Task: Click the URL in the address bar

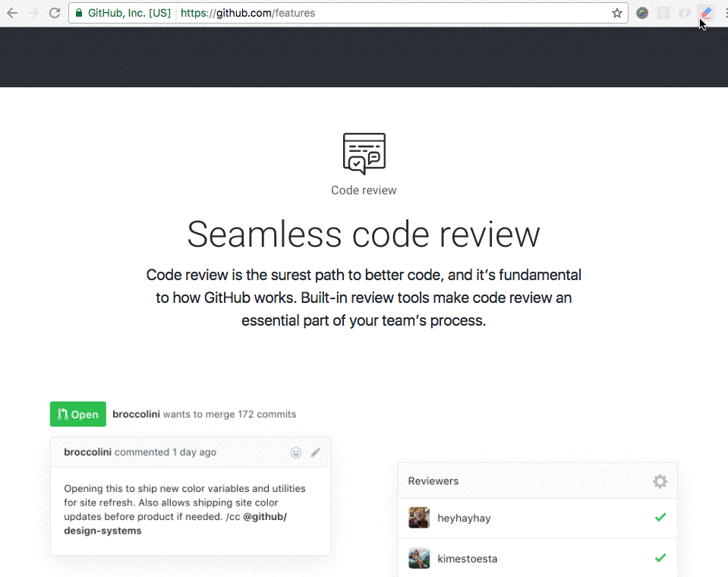Action: [x=248, y=13]
